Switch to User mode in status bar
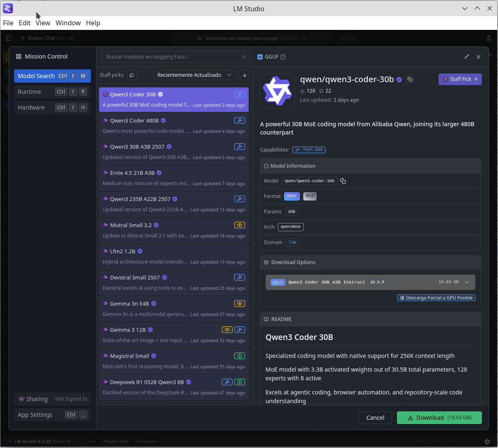Image resolution: width=498 pixels, height=448 pixels. (x=91, y=441)
